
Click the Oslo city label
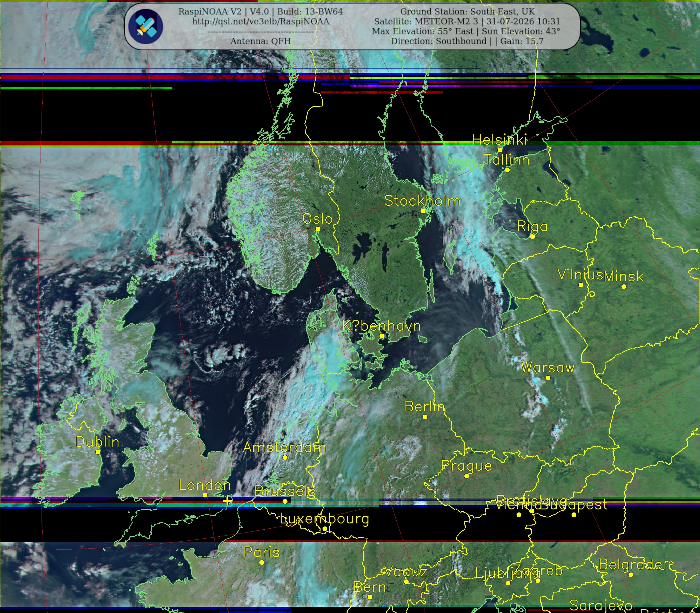tap(317, 219)
